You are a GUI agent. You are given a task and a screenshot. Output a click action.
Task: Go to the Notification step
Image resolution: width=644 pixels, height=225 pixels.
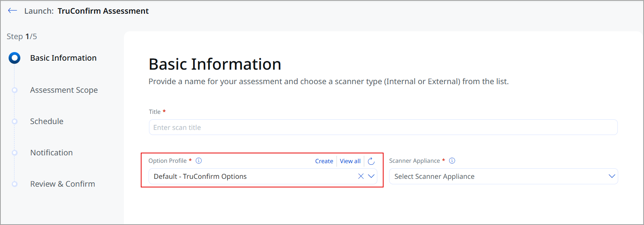[x=52, y=153]
